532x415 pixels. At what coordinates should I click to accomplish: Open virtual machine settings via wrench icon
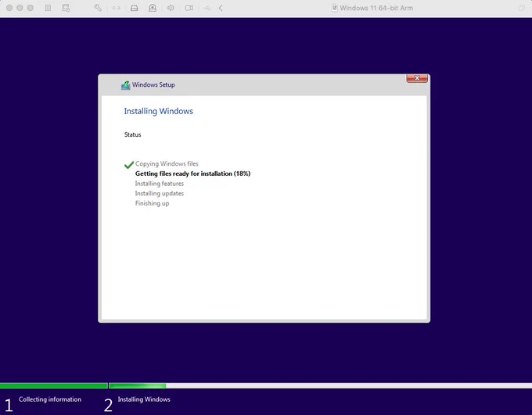click(x=98, y=8)
